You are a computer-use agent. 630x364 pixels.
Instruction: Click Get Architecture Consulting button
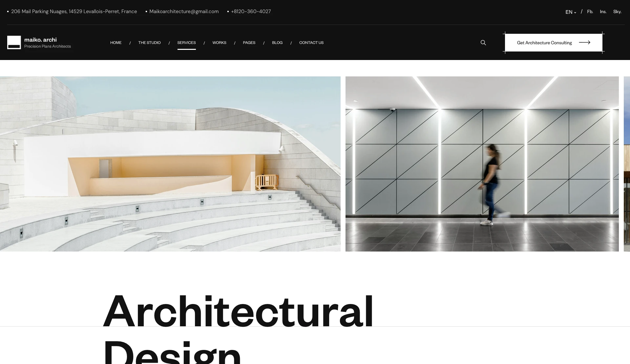coord(544,43)
